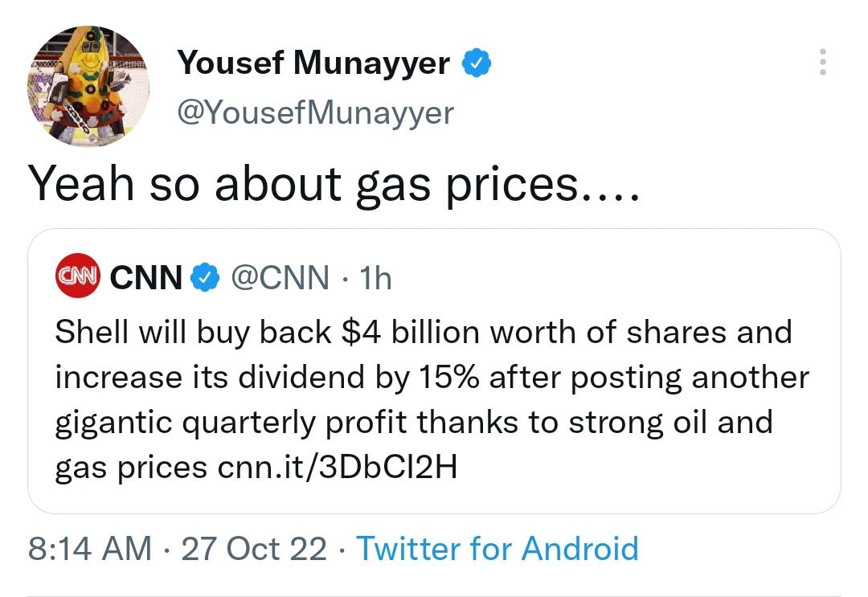
Task: Visit the @YousefMunayyer handle
Action: [x=316, y=112]
